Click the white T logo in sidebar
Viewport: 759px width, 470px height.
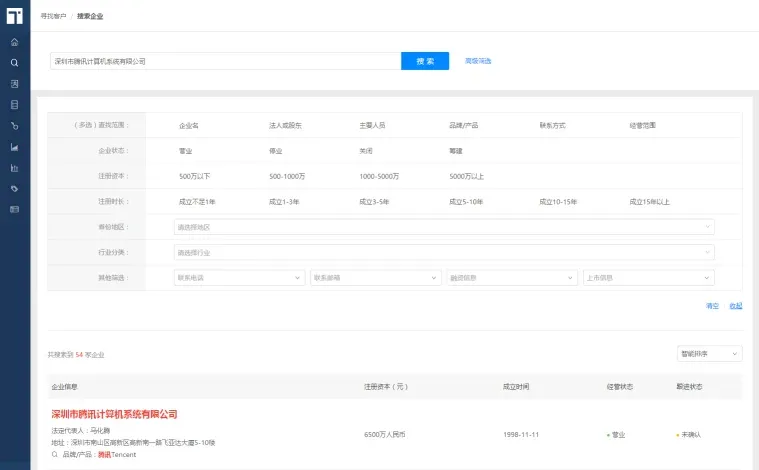15,16
